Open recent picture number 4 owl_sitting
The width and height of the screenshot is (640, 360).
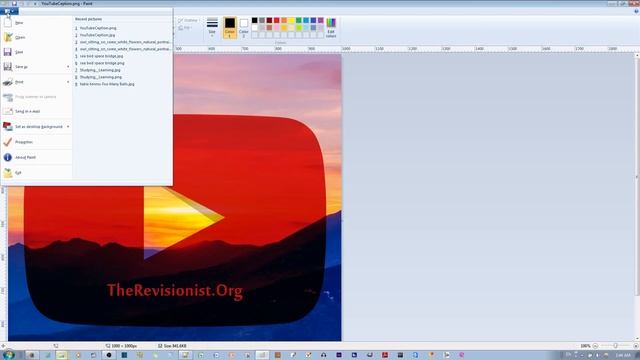pyautogui.click(x=122, y=49)
